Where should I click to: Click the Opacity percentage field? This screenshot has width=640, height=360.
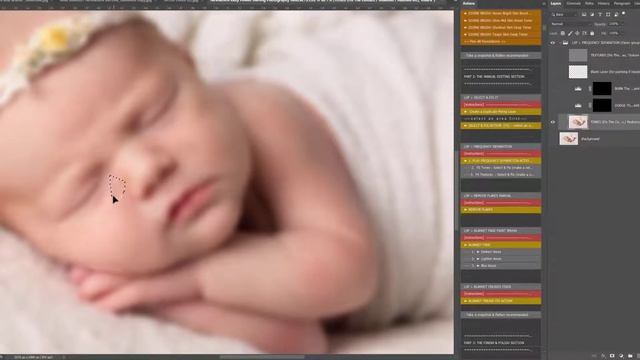[613, 24]
